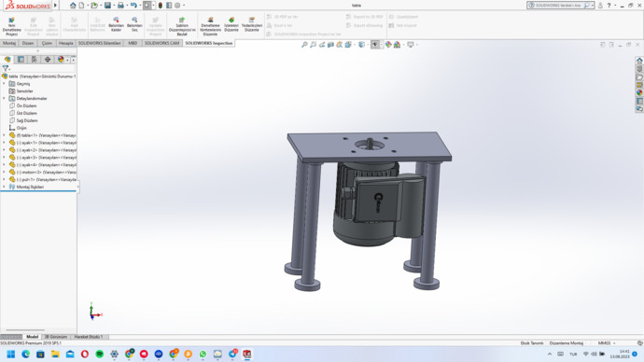Click Balonları Seç tool
The image size is (644, 362).
[134, 24]
